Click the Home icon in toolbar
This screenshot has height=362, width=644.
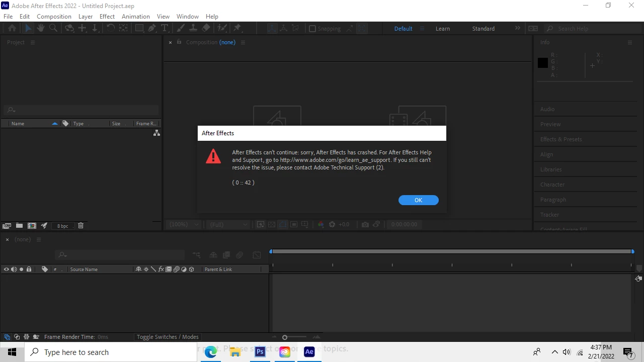[x=12, y=29]
